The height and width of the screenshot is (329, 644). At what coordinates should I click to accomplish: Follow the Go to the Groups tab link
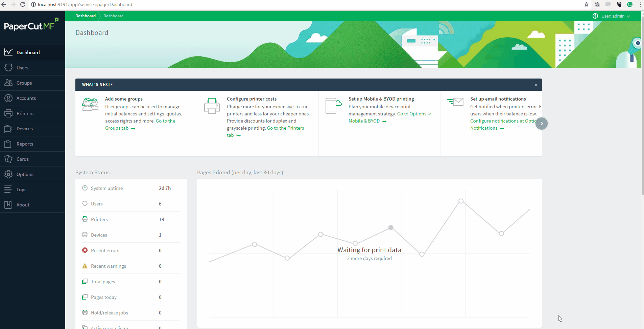[140, 125]
